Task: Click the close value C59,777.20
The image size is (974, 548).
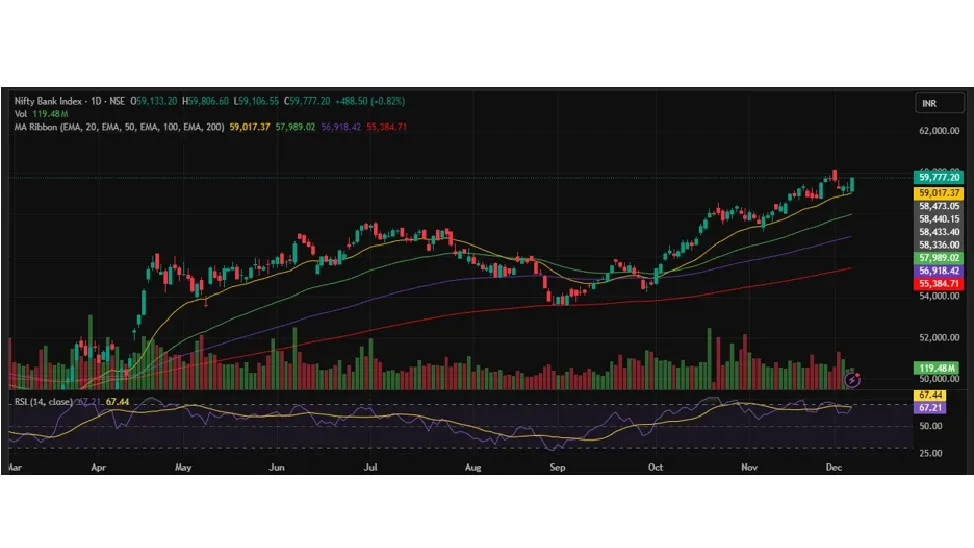Action: [x=307, y=101]
